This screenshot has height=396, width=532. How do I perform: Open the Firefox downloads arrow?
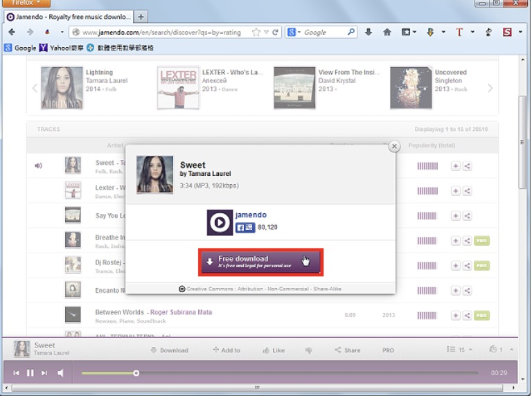click(368, 33)
